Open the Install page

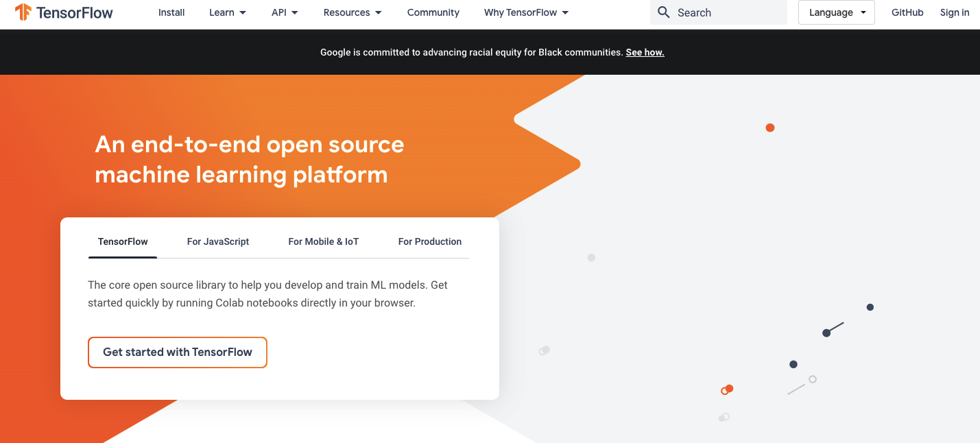coord(171,12)
